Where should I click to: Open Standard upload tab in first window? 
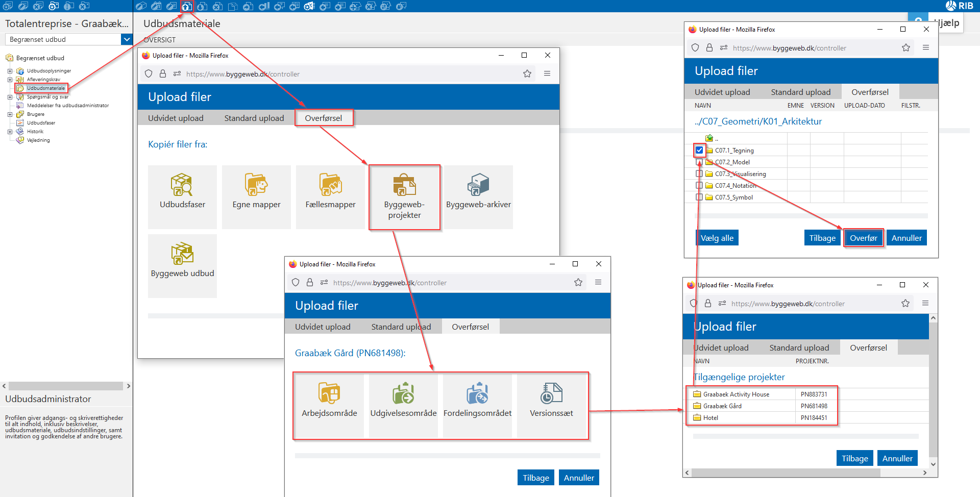pyautogui.click(x=254, y=118)
